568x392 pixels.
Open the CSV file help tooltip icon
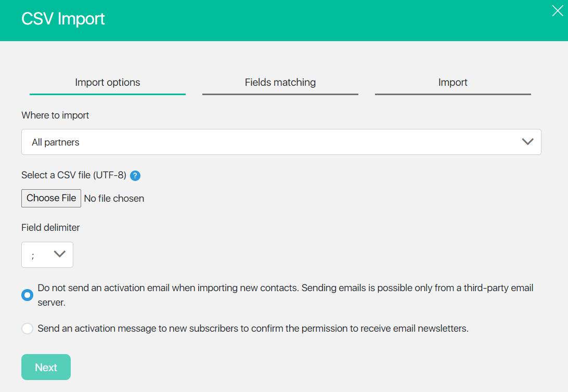pyautogui.click(x=135, y=176)
